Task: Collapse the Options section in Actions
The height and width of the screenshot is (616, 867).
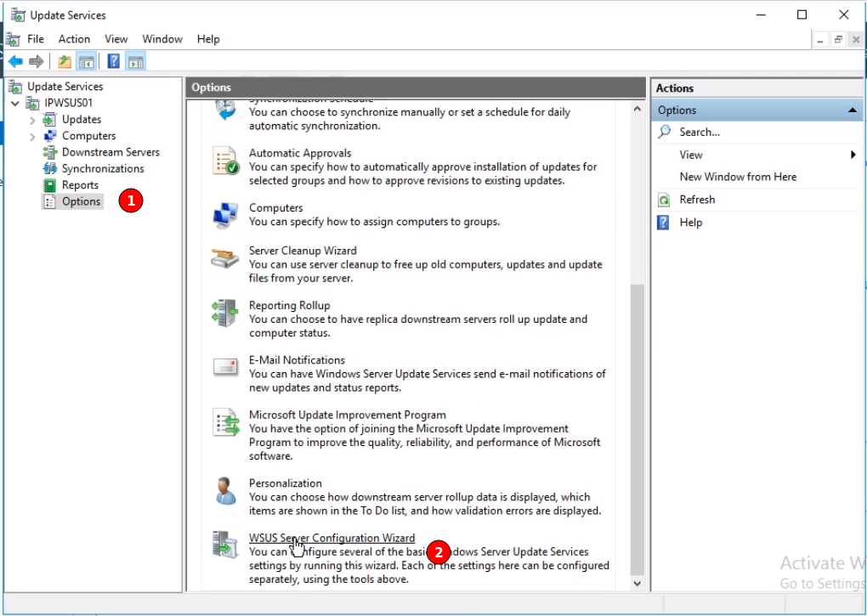Action: click(x=853, y=110)
